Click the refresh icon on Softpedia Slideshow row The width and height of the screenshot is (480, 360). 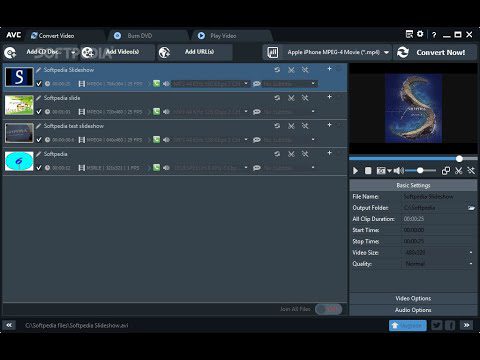[x=277, y=70]
